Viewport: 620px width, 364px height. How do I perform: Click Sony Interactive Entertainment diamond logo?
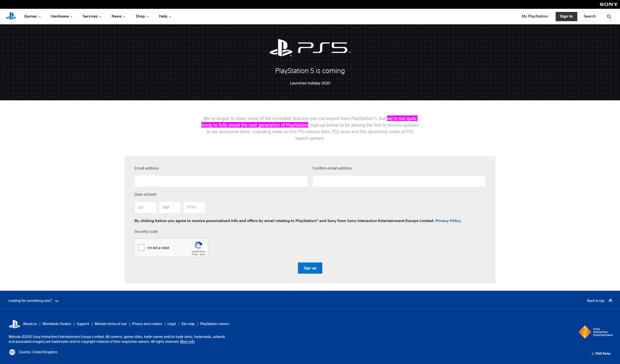(x=585, y=332)
